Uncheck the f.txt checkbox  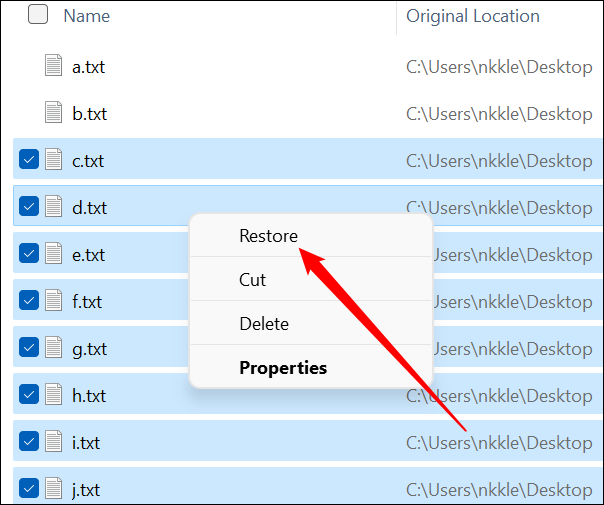(29, 301)
